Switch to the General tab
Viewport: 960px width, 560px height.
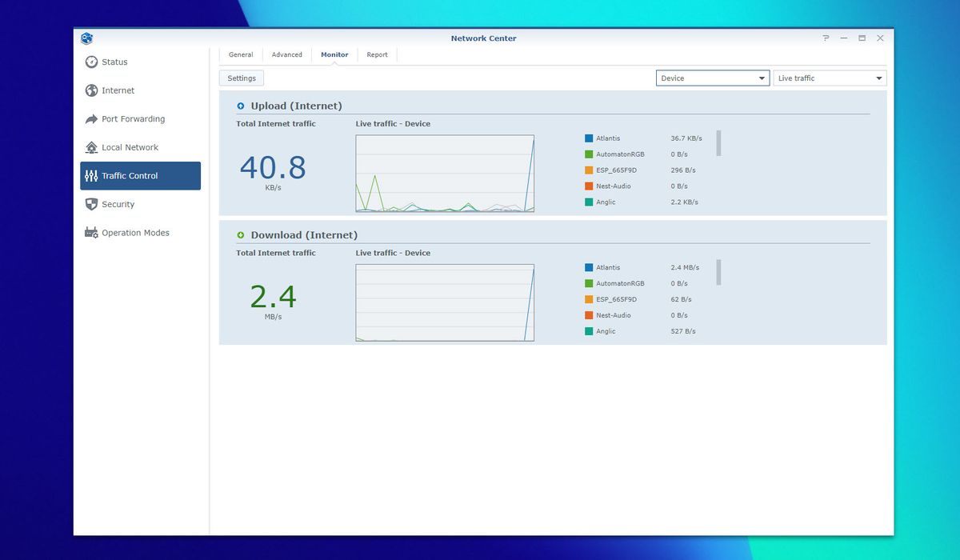[x=241, y=55]
